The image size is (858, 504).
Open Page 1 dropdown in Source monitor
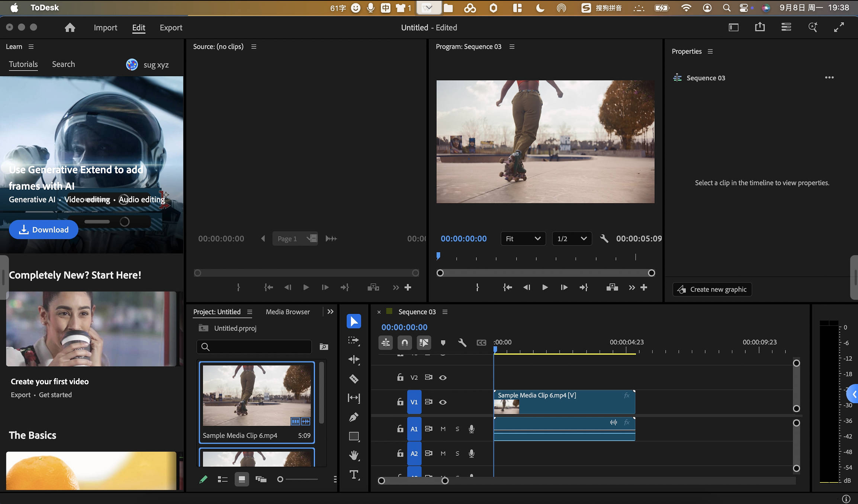pos(295,239)
